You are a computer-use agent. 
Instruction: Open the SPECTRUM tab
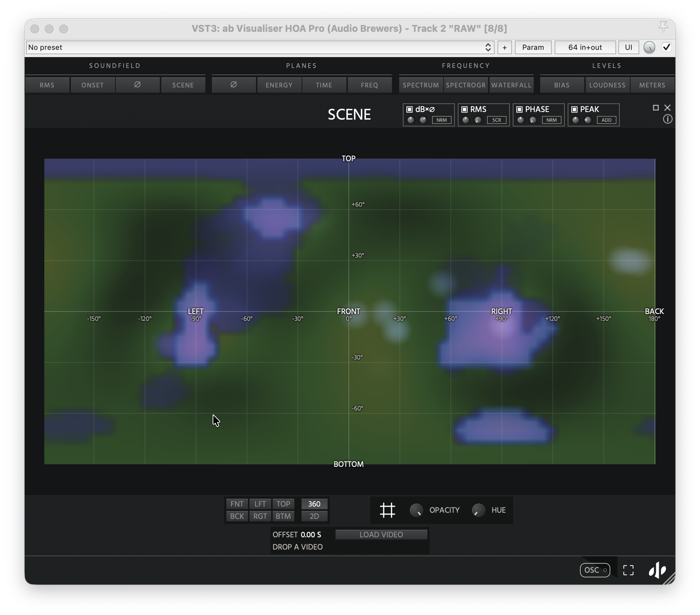(x=421, y=85)
